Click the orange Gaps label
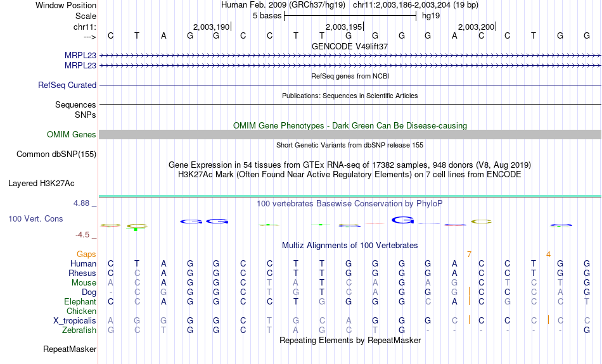 coord(86,254)
